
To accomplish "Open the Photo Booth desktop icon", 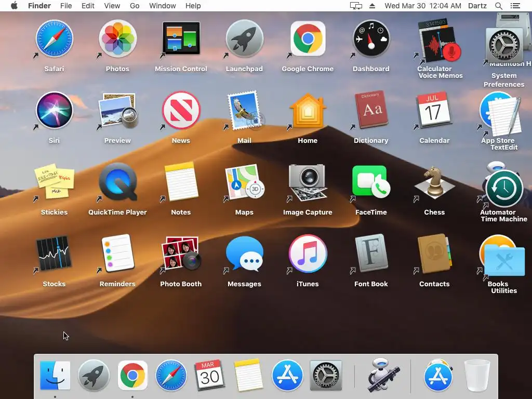I will [181, 254].
